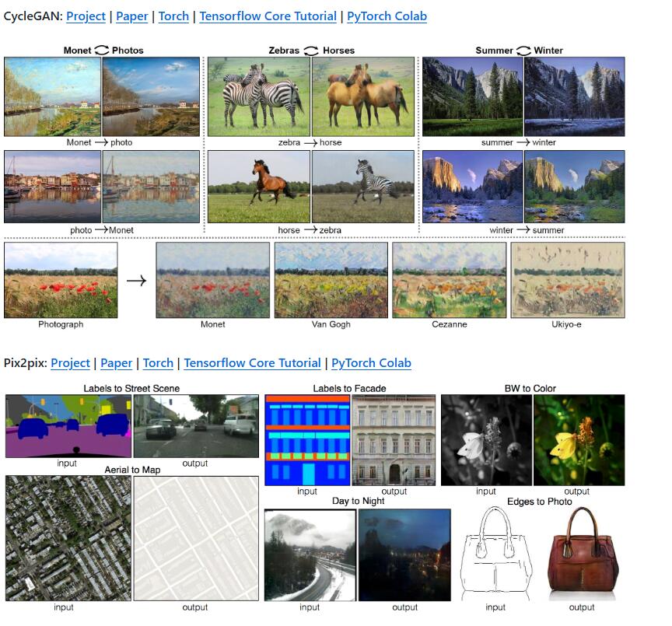Click the poppy field Photograph image

[61, 280]
